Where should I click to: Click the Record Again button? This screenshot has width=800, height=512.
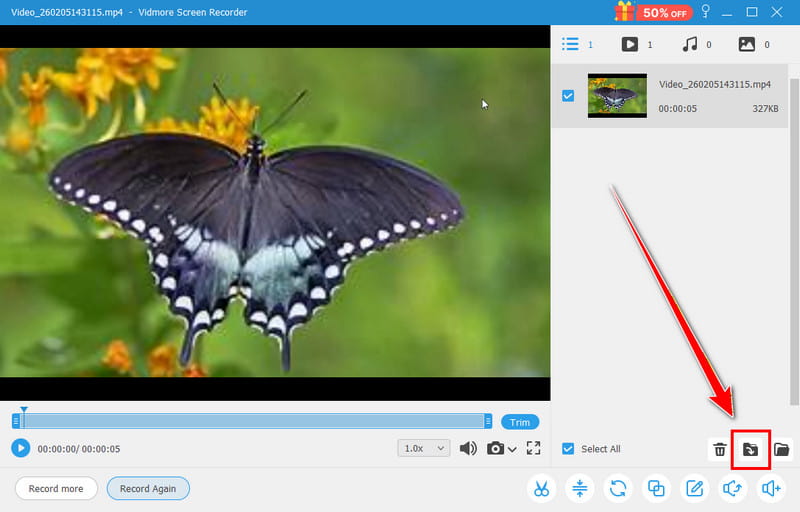(x=148, y=488)
